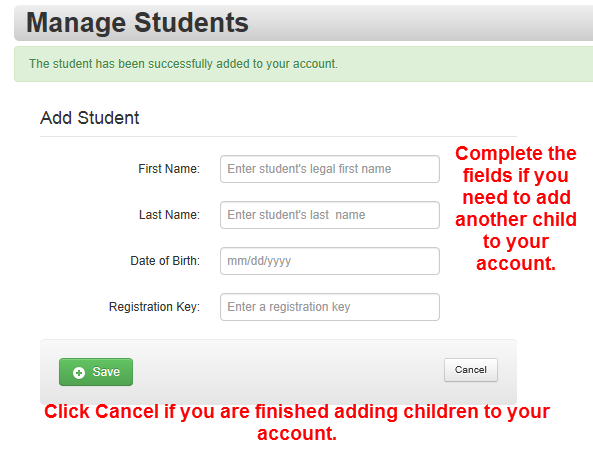Click the divider line under Add Student
Image resolution: width=593 pixels, height=453 pixels.
pos(278,136)
